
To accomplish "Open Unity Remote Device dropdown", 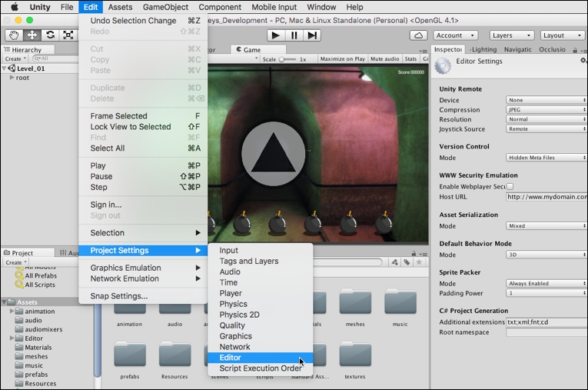I will 546,100.
